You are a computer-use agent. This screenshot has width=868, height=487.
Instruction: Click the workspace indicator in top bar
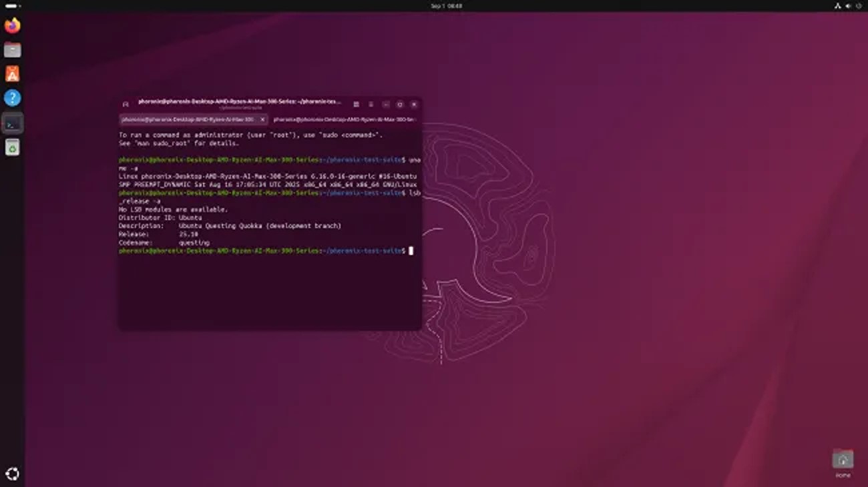pyautogui.click(x=12, y=5)
